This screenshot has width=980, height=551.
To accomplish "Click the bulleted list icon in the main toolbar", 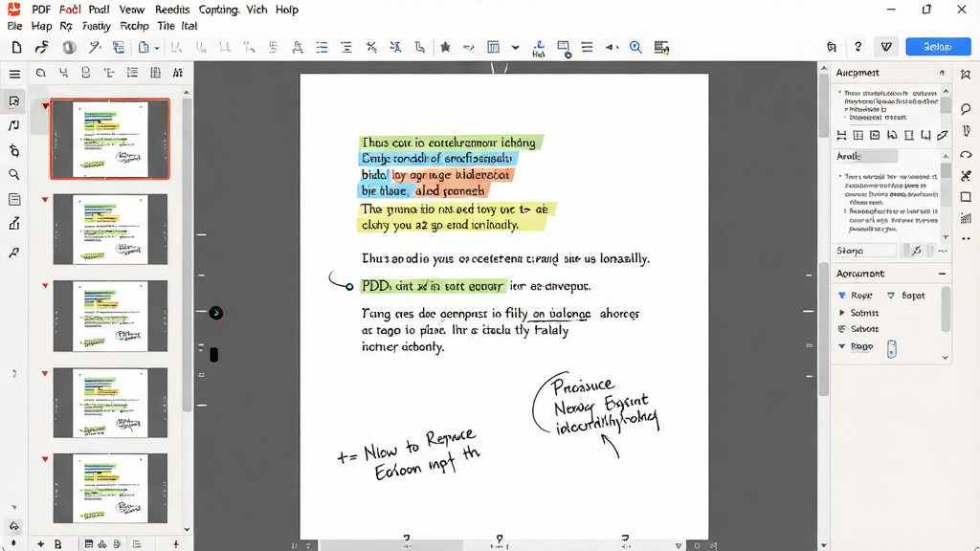I will coord(322,48).
